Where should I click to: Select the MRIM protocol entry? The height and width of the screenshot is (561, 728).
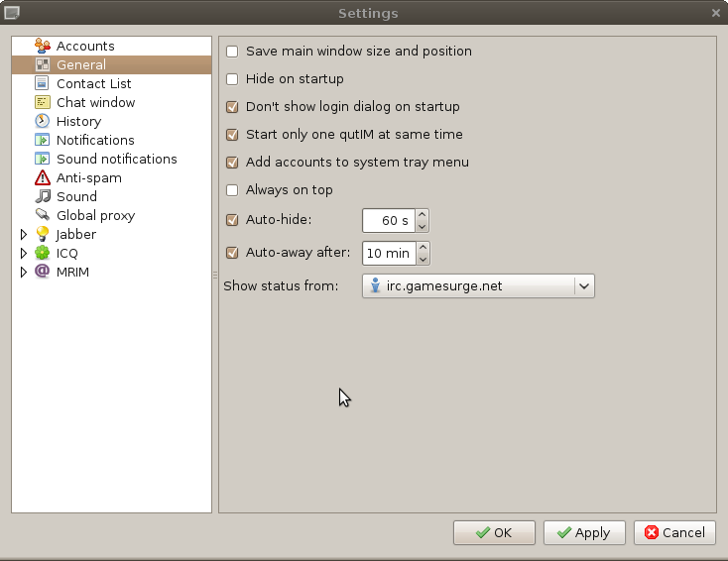click(72, 272)
